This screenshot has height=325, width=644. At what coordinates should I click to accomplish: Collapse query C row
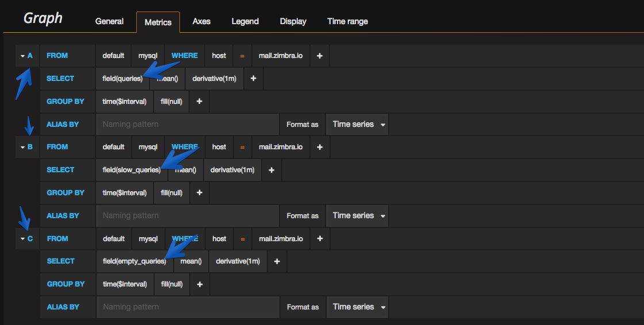coord(27,238)
